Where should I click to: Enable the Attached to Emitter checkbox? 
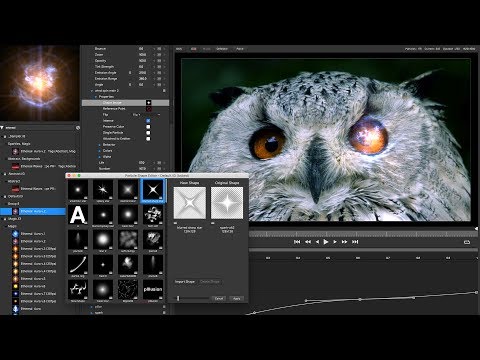(148, 139)
